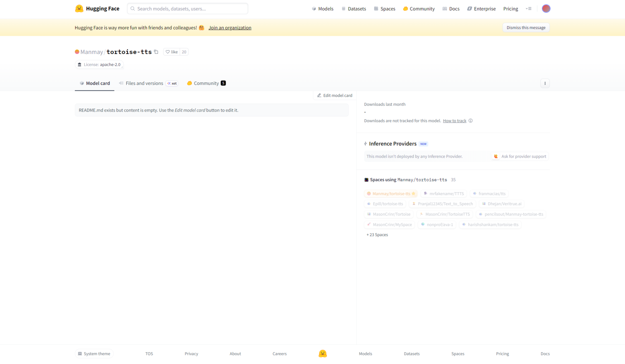Image resolution: width=625 pixels, height=364 pixels.
Task: Expand the +23 Spaces list
Action: [x=377, y=235]
